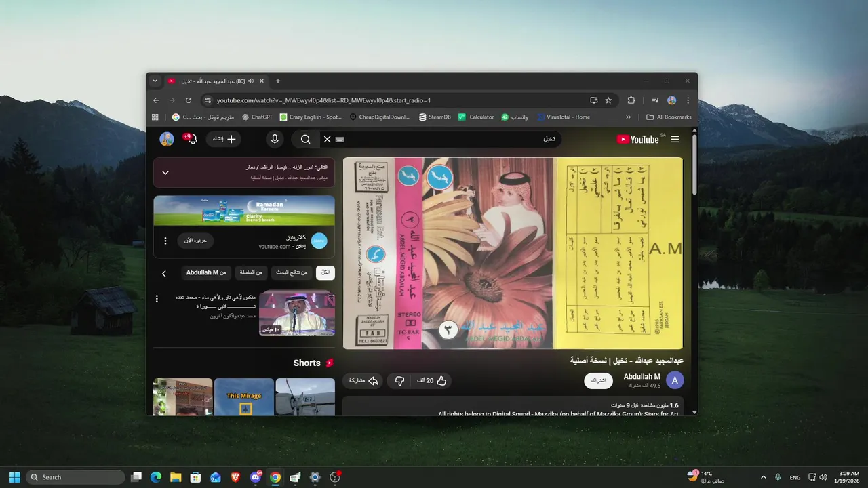Viewport: 868px width, 488px height.
Task: Click the Windows taskbar Search box
Action: click(75, 477)
